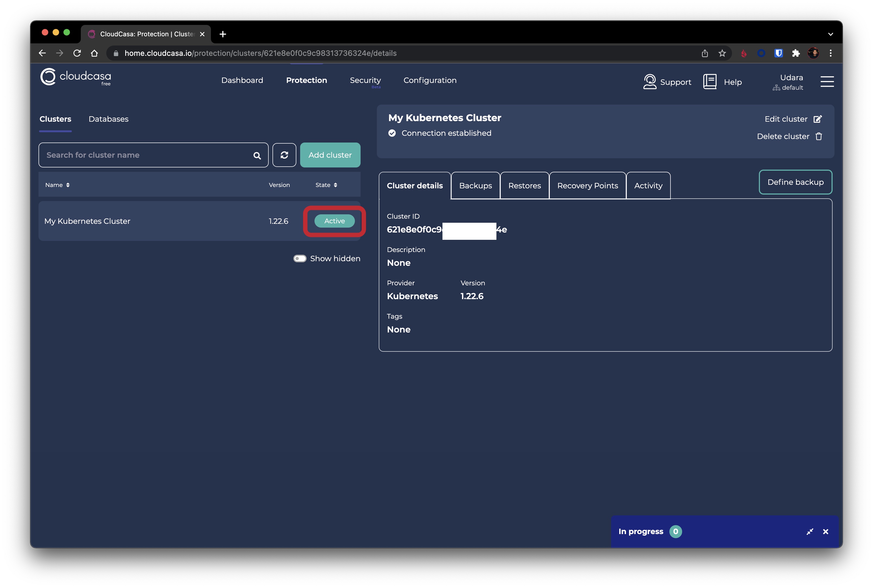Click the In progress count badge
The image size is (873, 588).
coord(675,531)
